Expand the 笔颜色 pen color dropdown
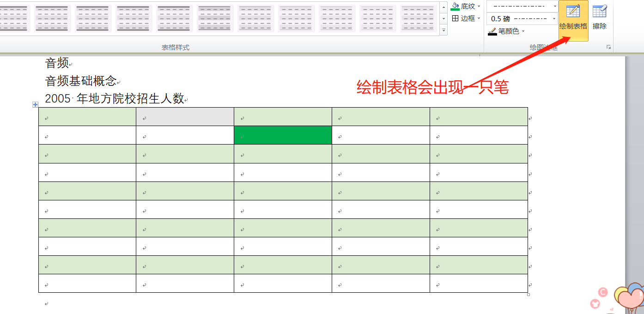 tap(523, 31)
